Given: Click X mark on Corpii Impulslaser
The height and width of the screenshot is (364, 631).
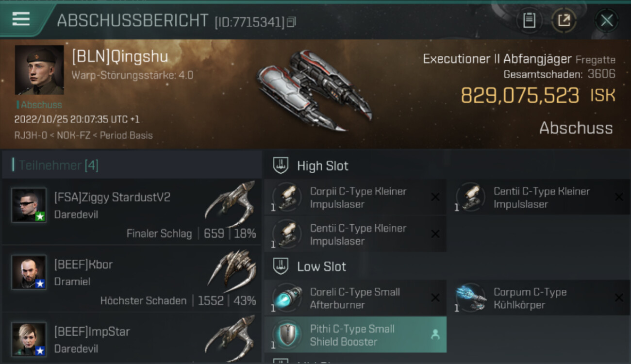Looking at the screenshot, I should [x=435, y=197].
